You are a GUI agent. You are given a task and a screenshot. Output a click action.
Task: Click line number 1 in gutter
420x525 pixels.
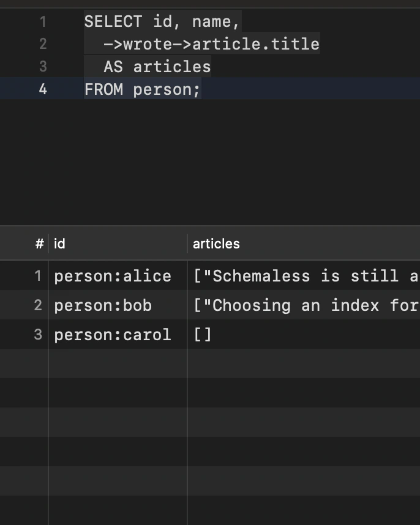(x=43, y=22)
